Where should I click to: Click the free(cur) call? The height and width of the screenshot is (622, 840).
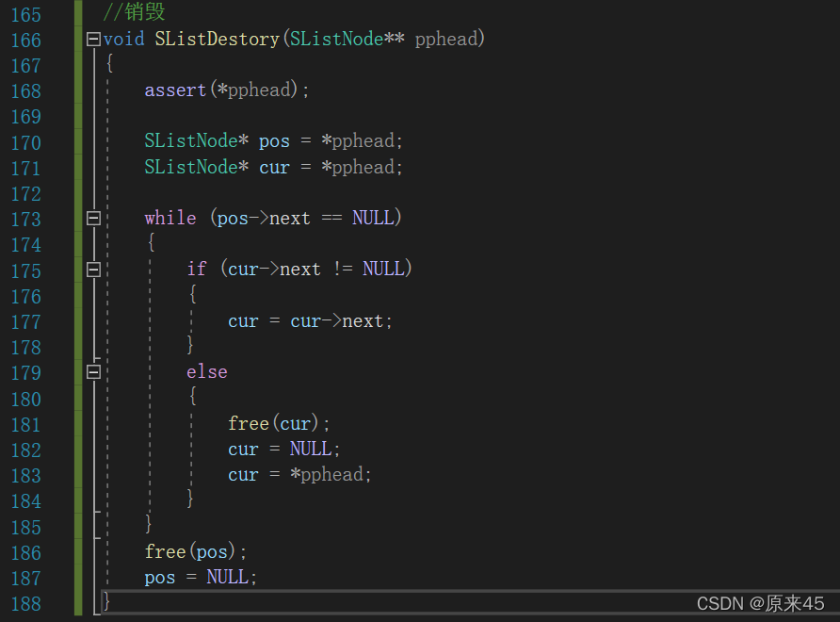[279, 423]
